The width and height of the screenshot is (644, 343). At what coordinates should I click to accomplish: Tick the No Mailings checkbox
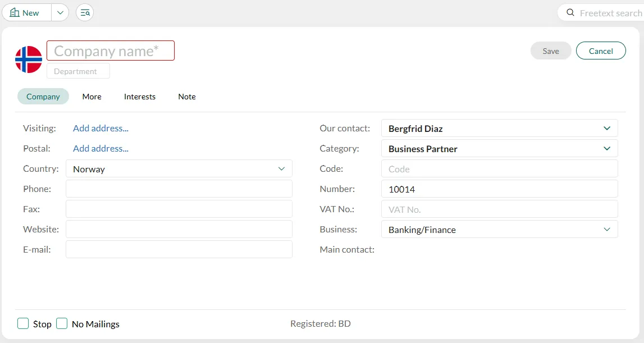(62, 323)
